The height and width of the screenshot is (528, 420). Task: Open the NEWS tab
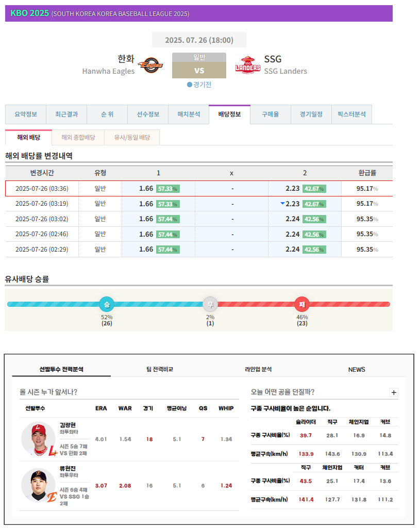point(357,369)
